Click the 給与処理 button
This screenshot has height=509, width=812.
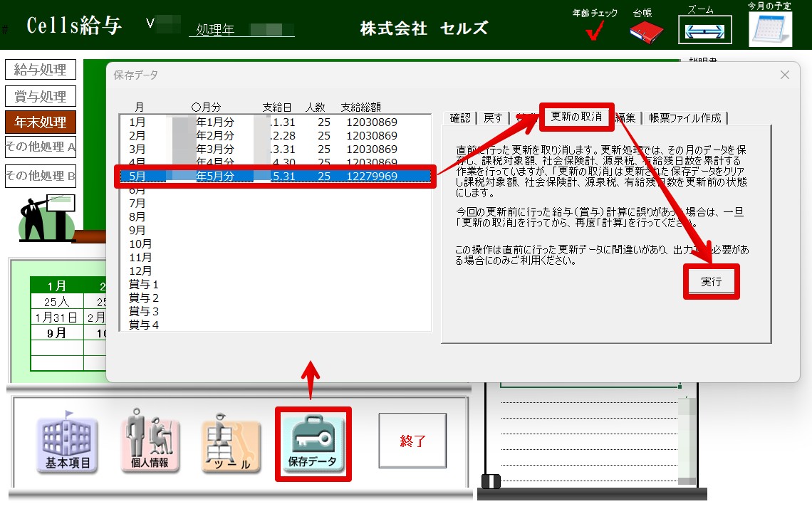pyautogui.click(x=41, y=69)
